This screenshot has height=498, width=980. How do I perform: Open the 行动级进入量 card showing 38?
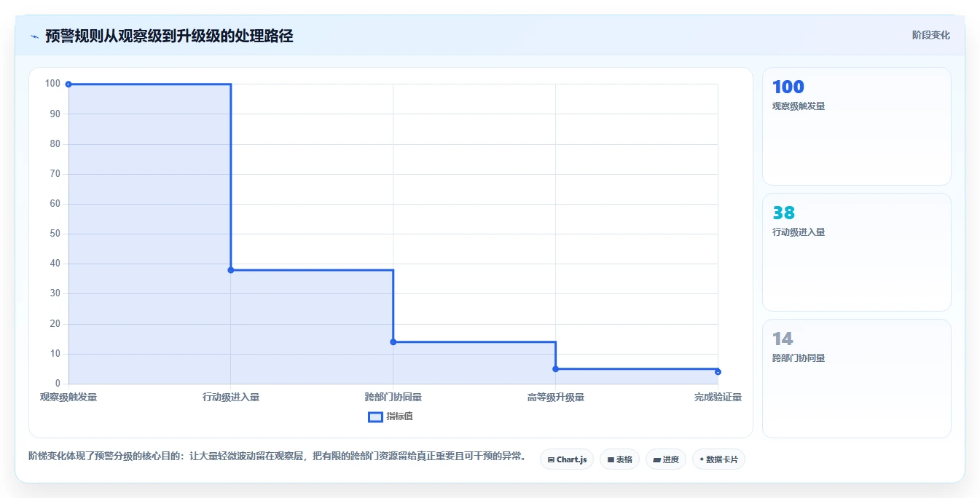[857, 253]
